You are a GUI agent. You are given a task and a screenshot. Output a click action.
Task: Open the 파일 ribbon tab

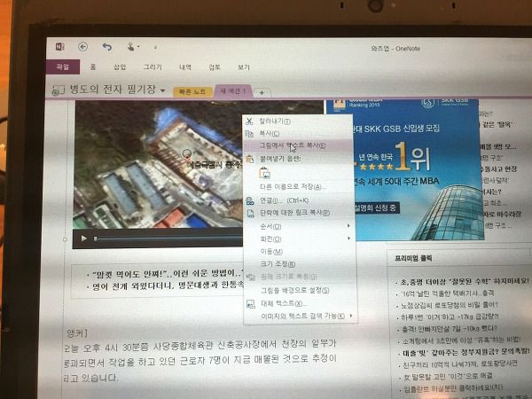click(x=63, y=66)
